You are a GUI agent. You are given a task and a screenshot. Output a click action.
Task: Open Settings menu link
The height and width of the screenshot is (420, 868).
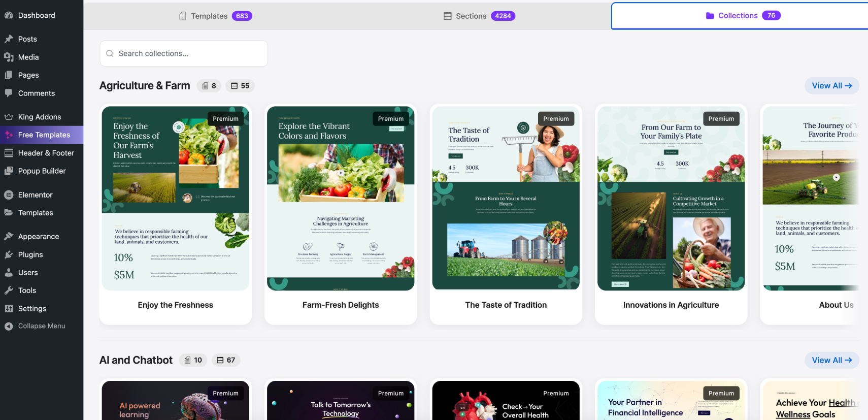[x=42, y=308]
